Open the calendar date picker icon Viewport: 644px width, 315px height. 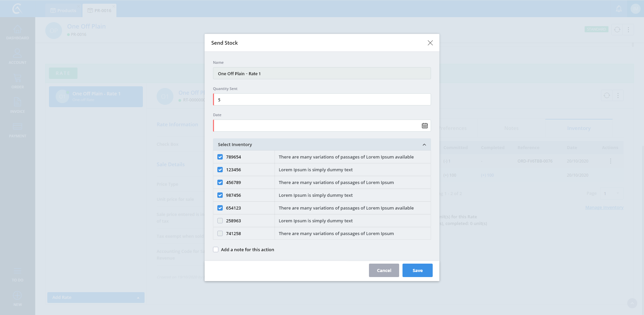(425, 126)
